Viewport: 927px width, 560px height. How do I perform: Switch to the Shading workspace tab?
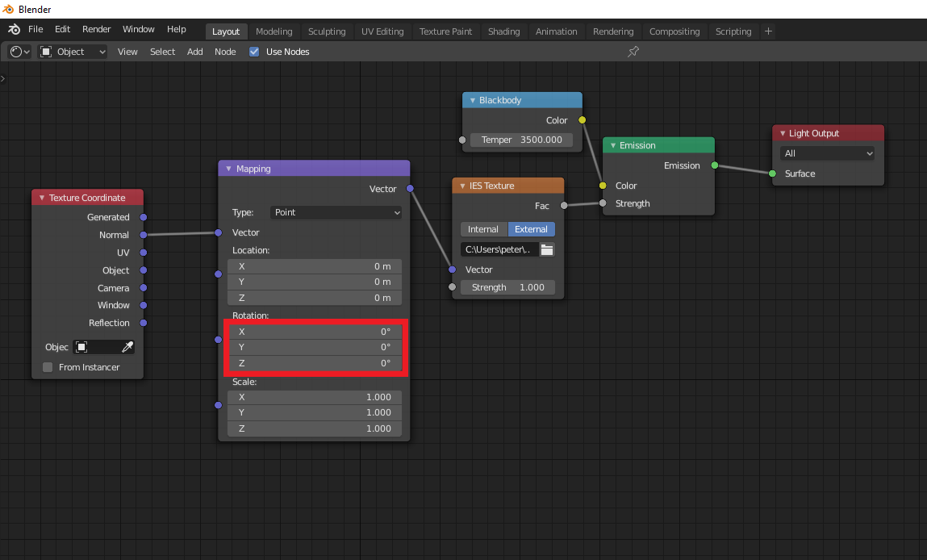[503, 31]
